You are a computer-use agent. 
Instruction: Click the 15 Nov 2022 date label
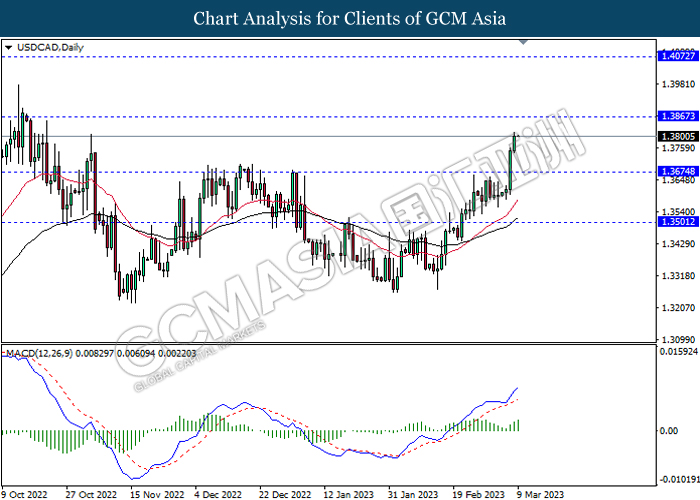pos(157,494)
